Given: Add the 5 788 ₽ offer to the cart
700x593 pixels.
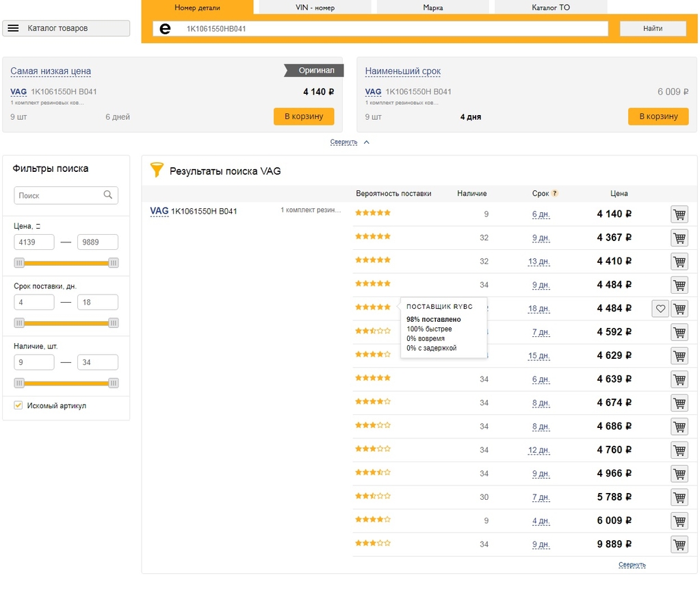Looking at the screenshot, I should [679, 497].
